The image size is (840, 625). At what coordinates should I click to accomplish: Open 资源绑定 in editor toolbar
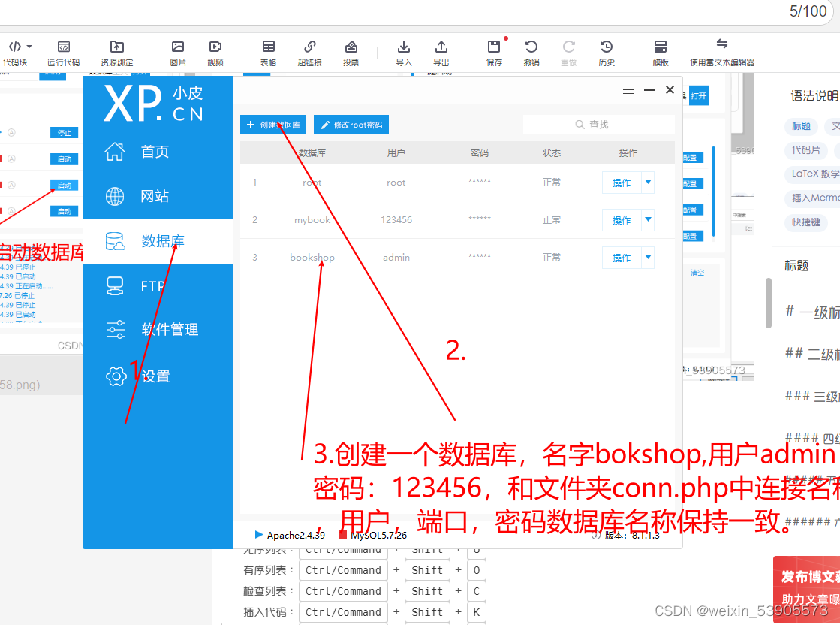(x=117, y=53)
